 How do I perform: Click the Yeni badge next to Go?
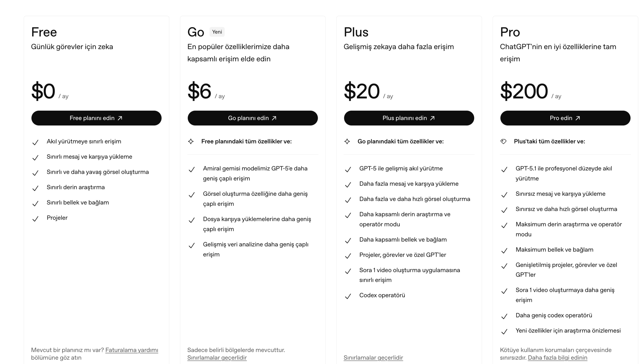217,32
